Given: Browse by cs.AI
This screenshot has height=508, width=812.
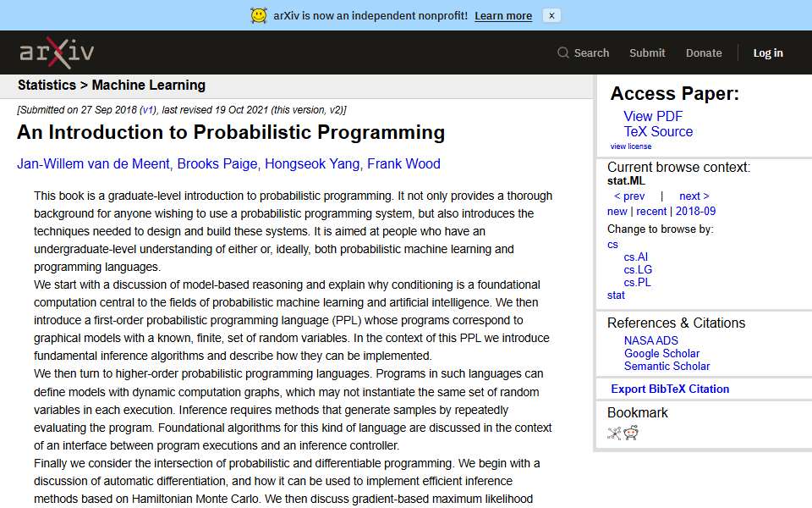Looking at the screenshot, I should 635,257.
